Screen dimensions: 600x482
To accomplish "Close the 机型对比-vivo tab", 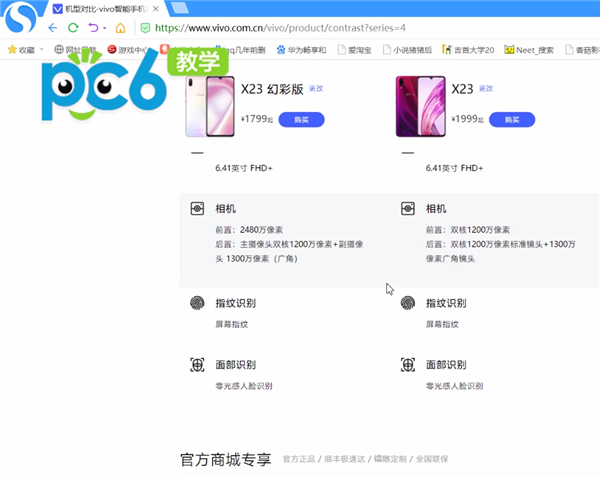I will (155, 8).
